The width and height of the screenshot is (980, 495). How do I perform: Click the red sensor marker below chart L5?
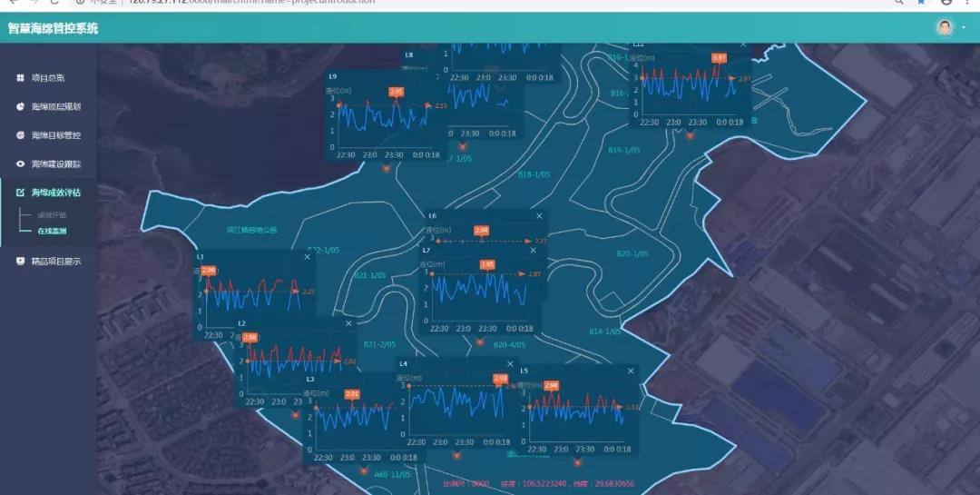point(577,462)
